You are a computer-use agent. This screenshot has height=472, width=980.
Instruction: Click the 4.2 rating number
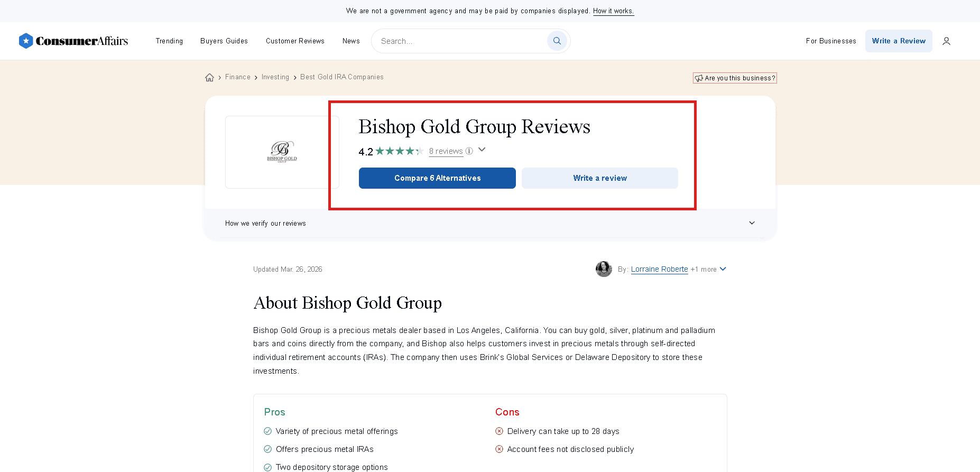pos(366,152)
